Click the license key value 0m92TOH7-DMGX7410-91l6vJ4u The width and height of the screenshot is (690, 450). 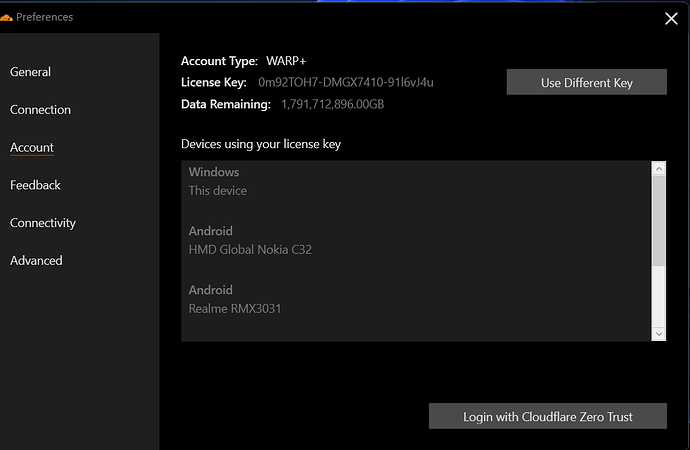pyautogui.click(x=346, y=82)
